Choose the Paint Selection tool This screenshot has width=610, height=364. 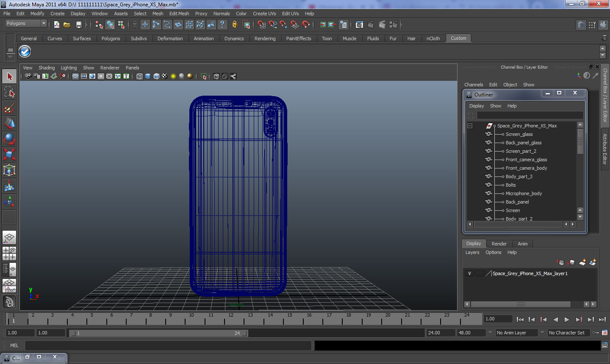(x=9, y=108)
